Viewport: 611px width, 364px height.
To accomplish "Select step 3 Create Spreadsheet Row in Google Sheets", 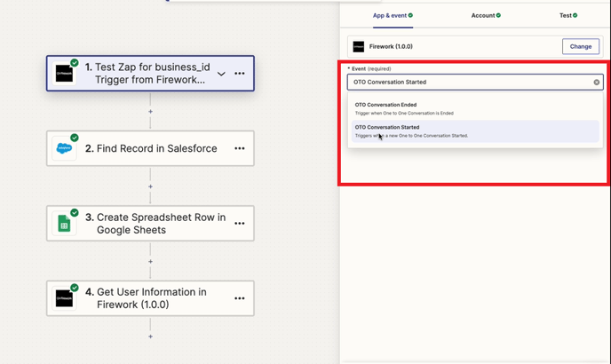I will (x=150, y=224).
